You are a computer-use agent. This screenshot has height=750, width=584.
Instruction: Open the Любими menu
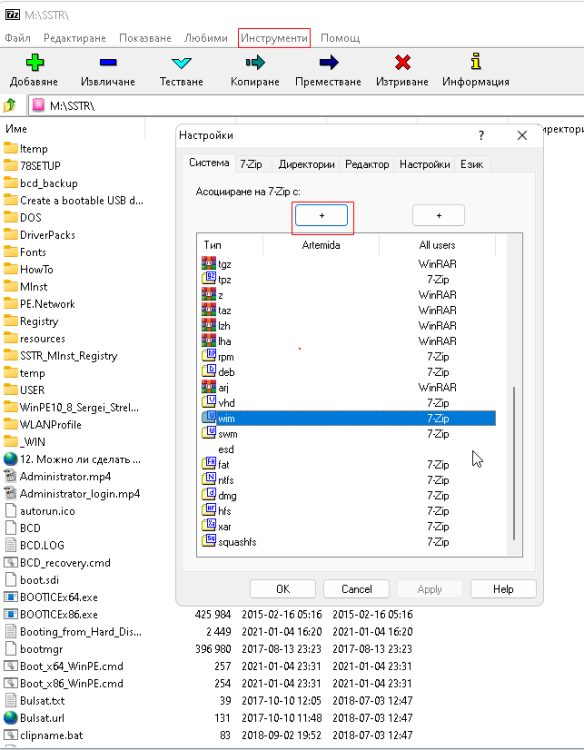coord(206,38)
